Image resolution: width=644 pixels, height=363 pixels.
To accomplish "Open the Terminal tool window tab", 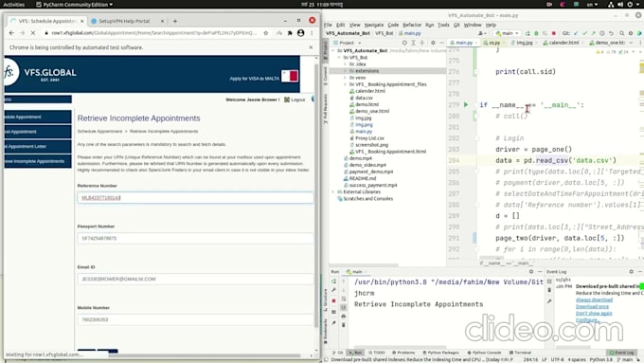I will pos(520,353).
